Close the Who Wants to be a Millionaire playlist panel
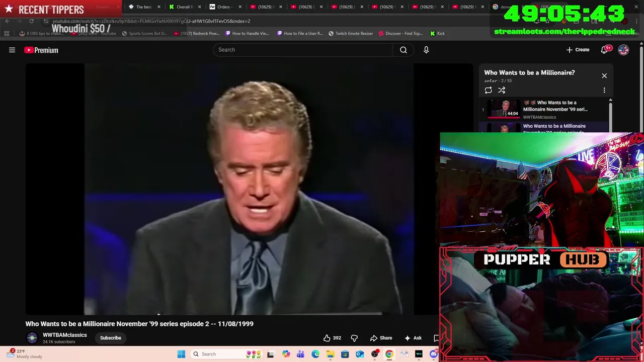The height and width of the screenshot is (362, 644). click(604, 76)
